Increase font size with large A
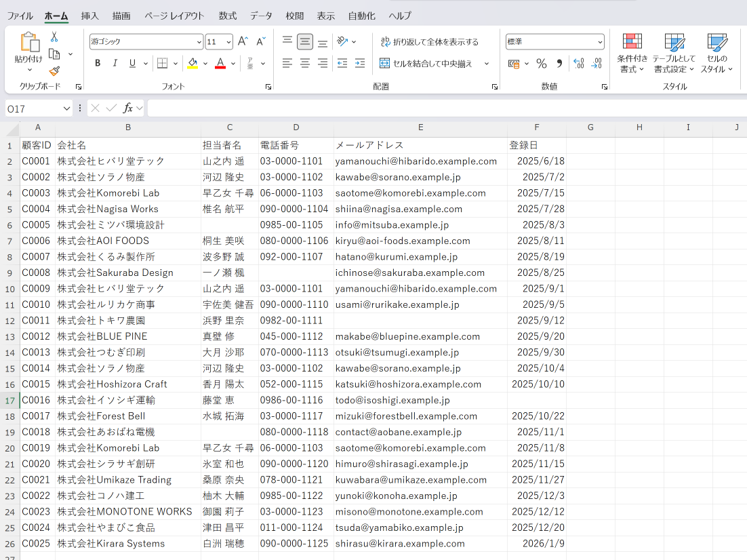Viewport: 747px width, 560px height. tap(243, 41)
